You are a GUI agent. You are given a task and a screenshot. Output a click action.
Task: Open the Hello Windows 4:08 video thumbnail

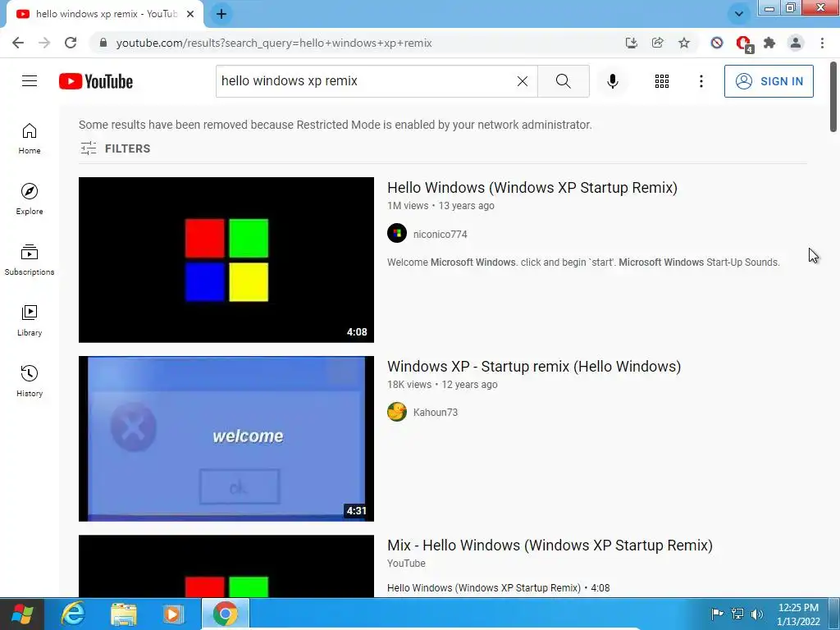[226, 260]
